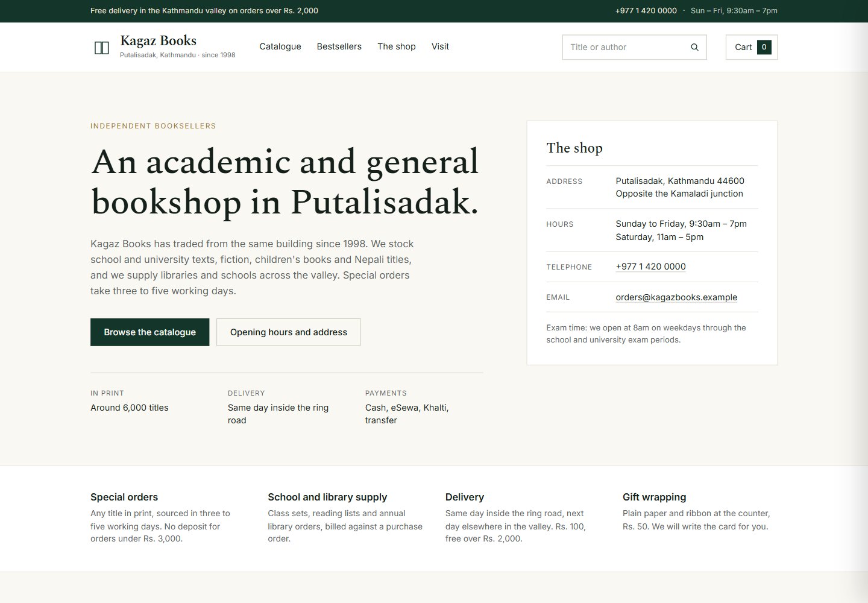The image size is (868, 603).
Task: Click the cart count badge showing 0
Action: point(764,47)
